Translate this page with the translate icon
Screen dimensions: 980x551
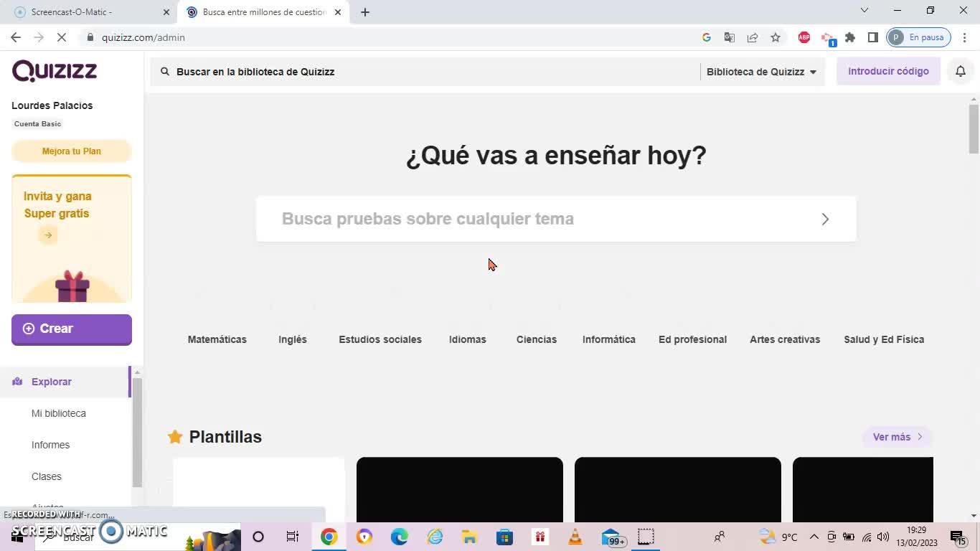click(730, 37)
